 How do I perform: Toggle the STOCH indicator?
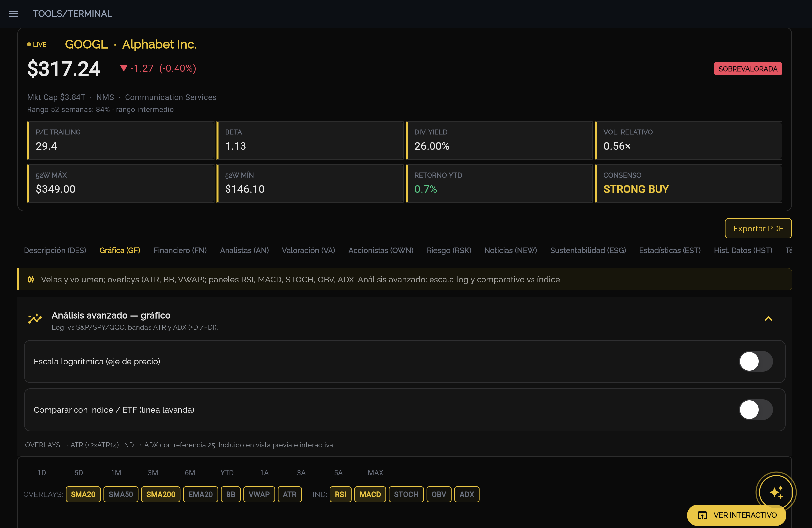point(406,494)
